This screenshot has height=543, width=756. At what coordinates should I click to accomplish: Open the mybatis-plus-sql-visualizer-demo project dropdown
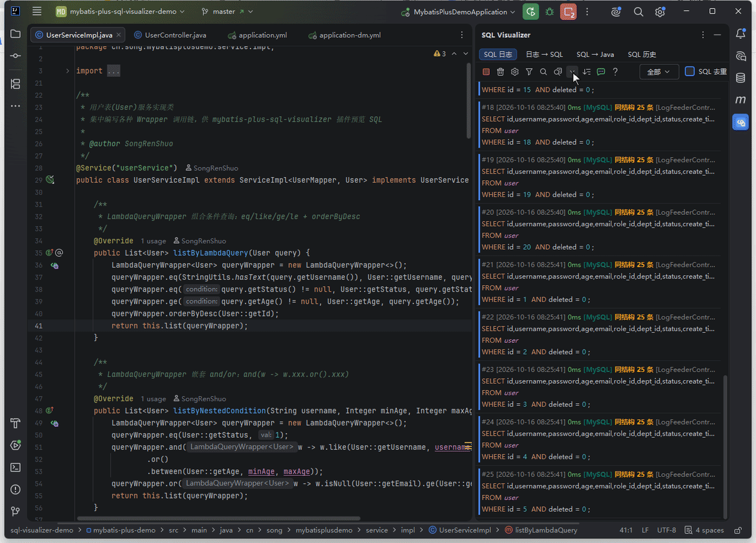click(x=120, y=12)
